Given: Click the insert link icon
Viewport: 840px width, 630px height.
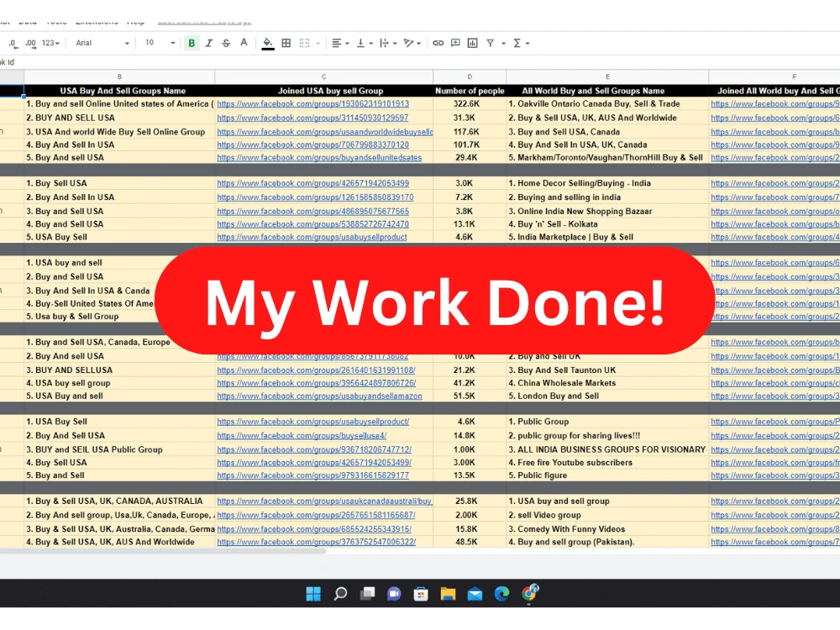Looking at the screenshot, I should 438,44.
